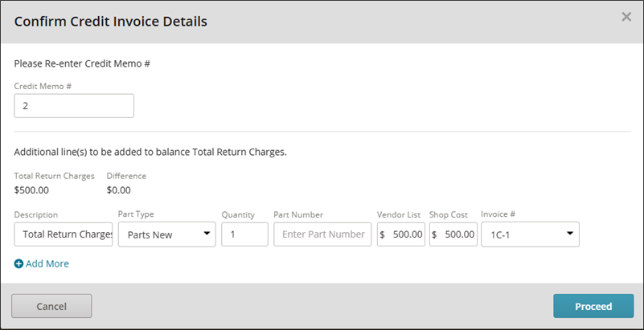Click the Confirm Credit Invoice Details title
Screen dimensions: 644x330
(x=111, y=22)
